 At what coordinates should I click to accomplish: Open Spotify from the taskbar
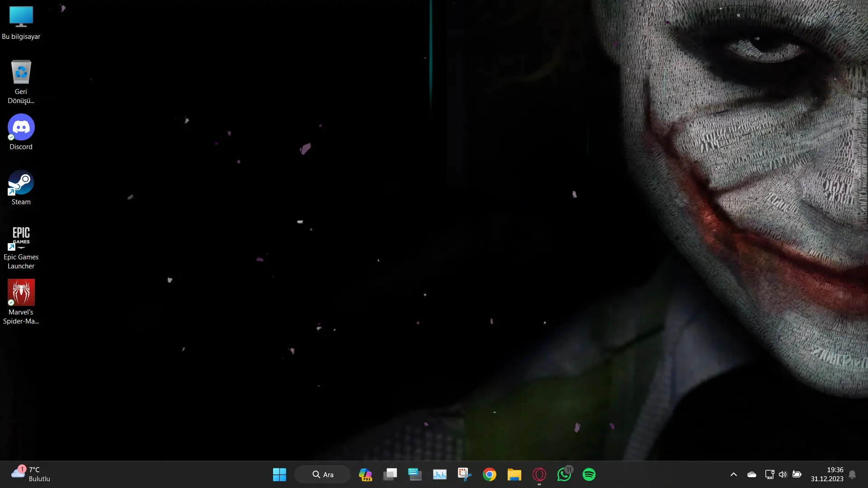[589, 474]
